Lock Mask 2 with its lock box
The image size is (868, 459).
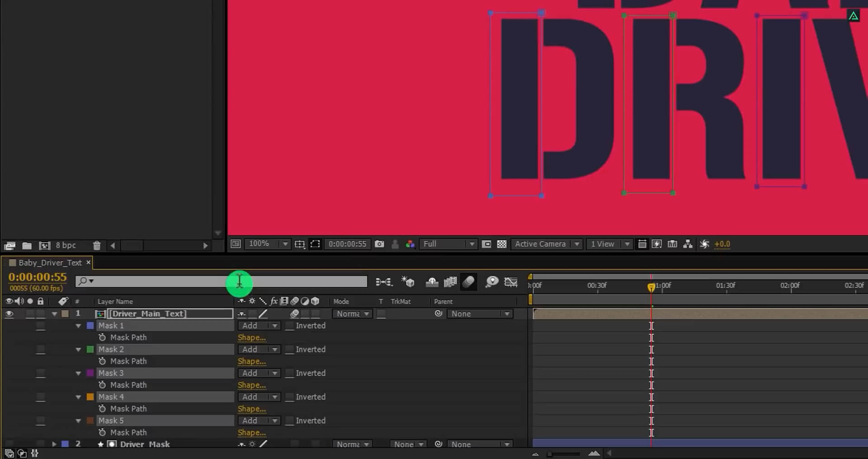(x=41, y=350)
